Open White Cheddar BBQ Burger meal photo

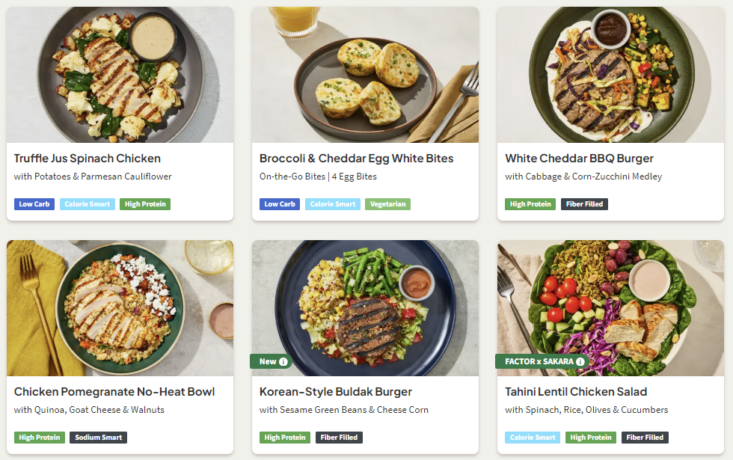(610, 75)
